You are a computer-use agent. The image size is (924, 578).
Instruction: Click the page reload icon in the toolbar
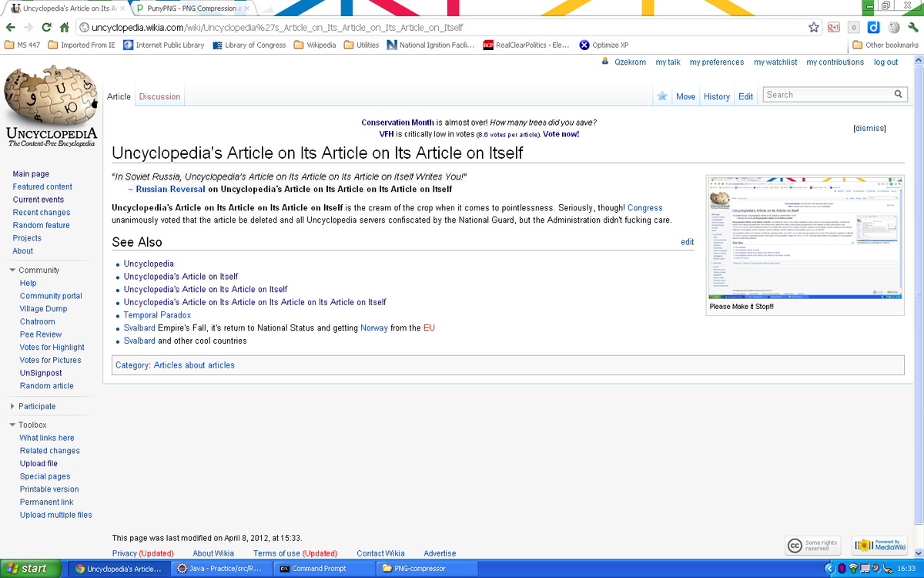click(x=46, y=26)
